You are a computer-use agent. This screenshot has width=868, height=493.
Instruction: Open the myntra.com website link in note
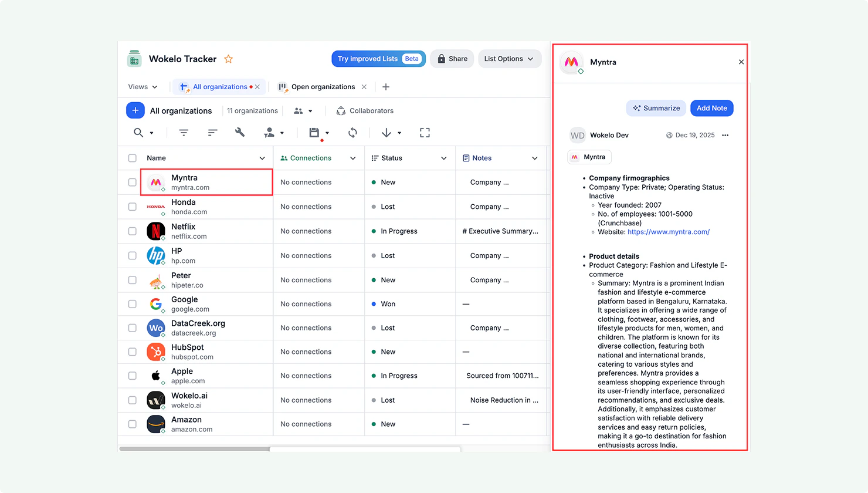pos(669,232)
